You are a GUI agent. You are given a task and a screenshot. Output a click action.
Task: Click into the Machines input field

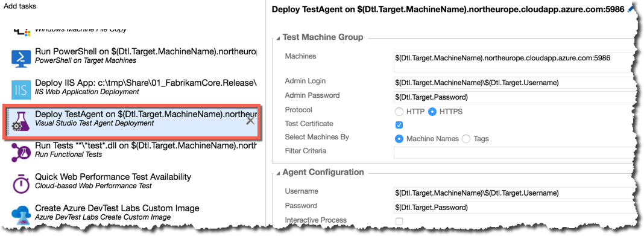[514, 62]
